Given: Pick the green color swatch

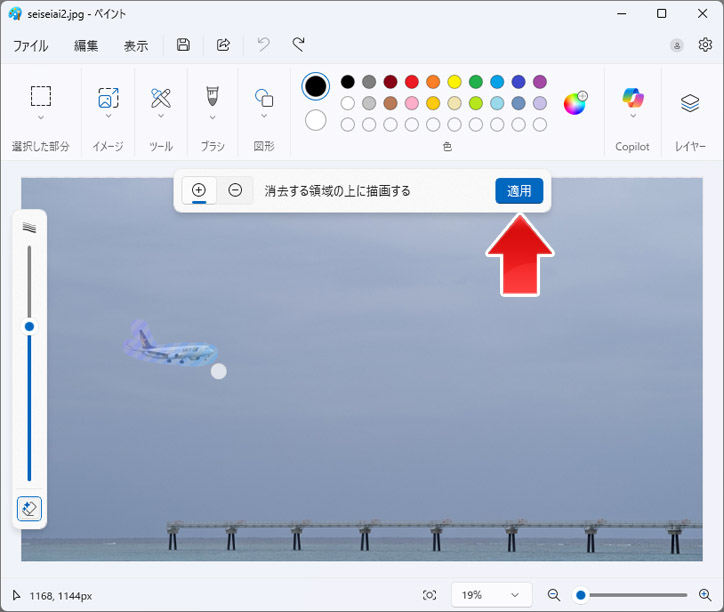Looking at the screenshot, I should pyautogui.click(x=476, y=82).
